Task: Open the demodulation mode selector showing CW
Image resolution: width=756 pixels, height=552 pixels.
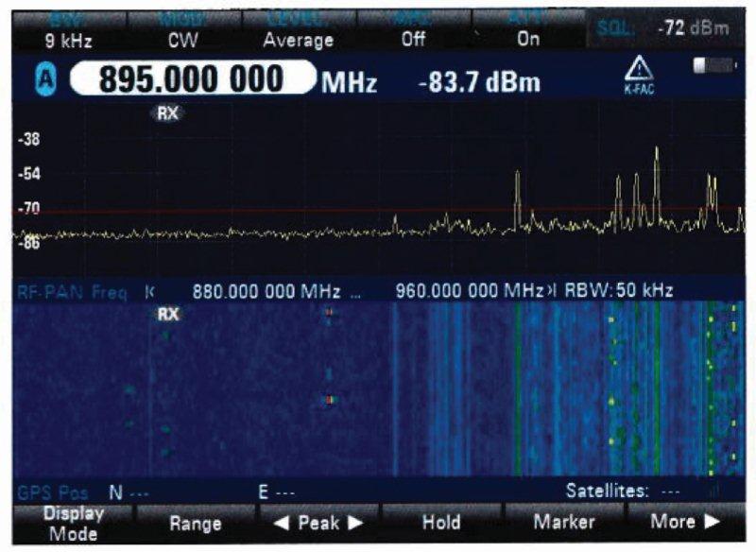Action: (x=181, y=30)
